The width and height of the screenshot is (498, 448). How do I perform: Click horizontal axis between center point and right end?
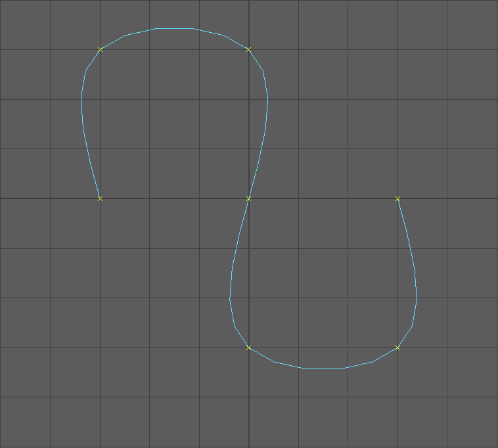(322, 198)
